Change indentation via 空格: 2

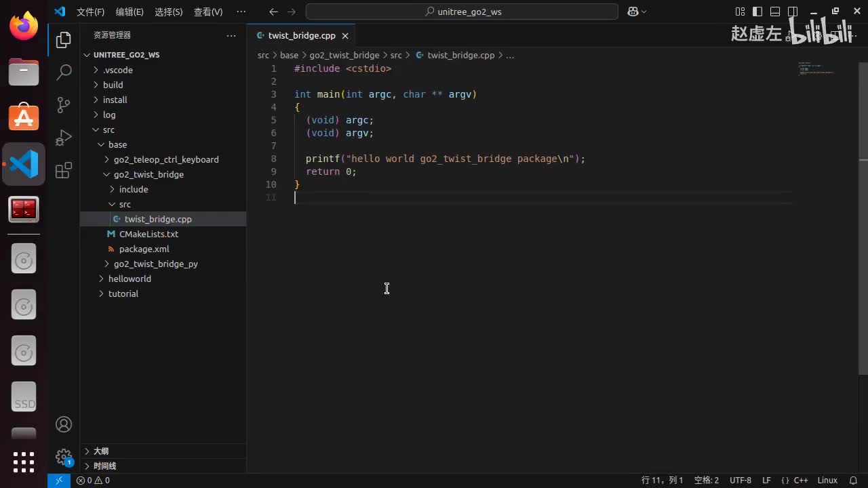pyautogui.click(x=707, y=481)
